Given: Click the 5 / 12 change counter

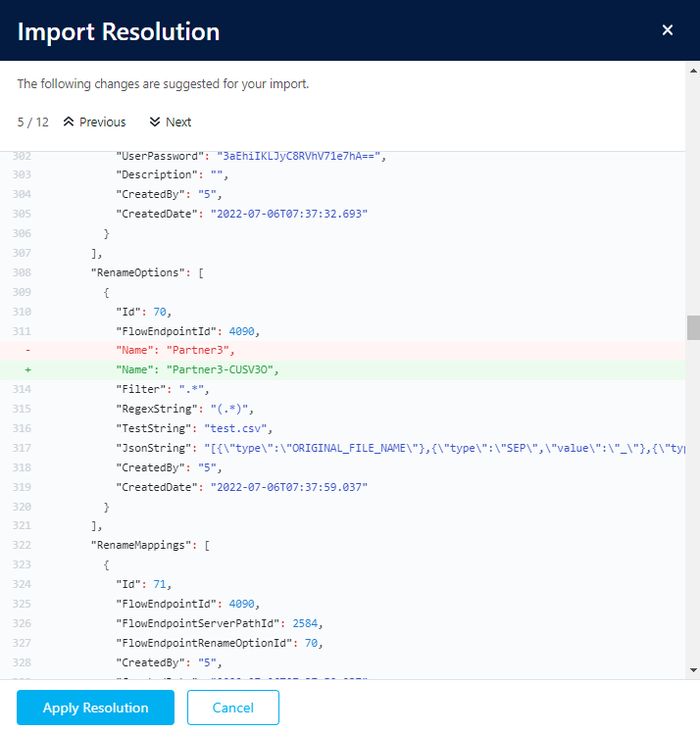Looking at the screenshot, I should click(33, 122).
